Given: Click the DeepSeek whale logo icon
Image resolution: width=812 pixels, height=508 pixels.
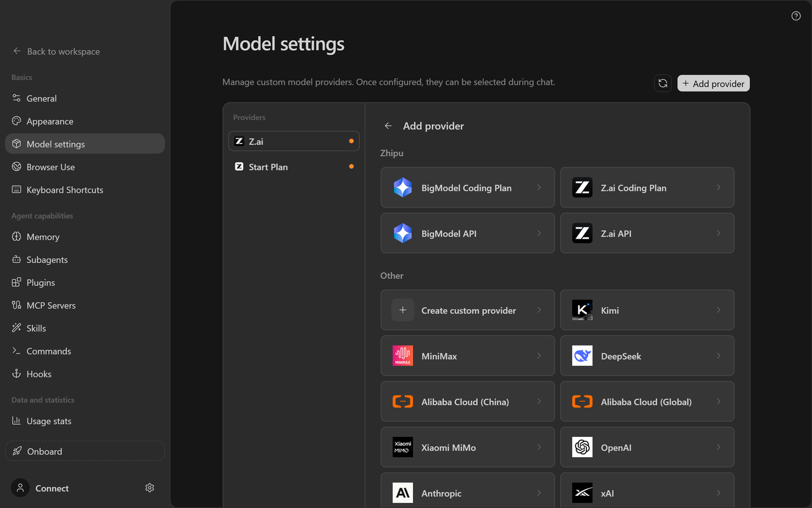Looking at the screenshot, I should click(582, 356).
